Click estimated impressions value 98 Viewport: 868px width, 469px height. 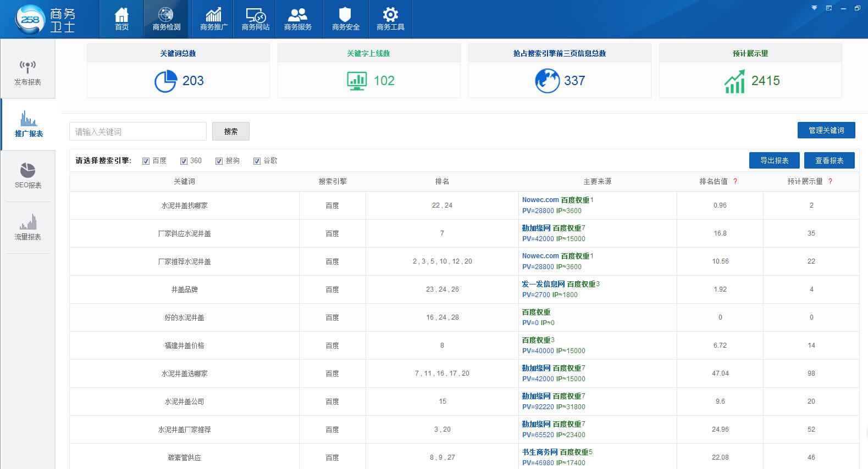coord(811,373)
